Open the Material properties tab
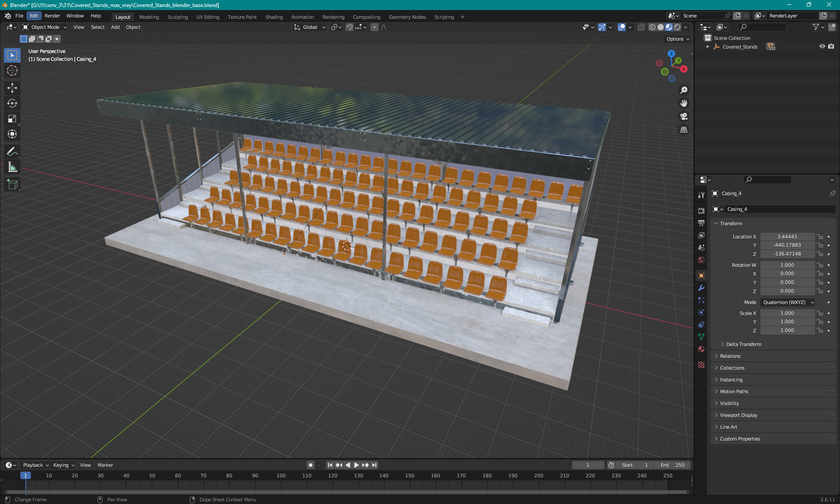 701,349
